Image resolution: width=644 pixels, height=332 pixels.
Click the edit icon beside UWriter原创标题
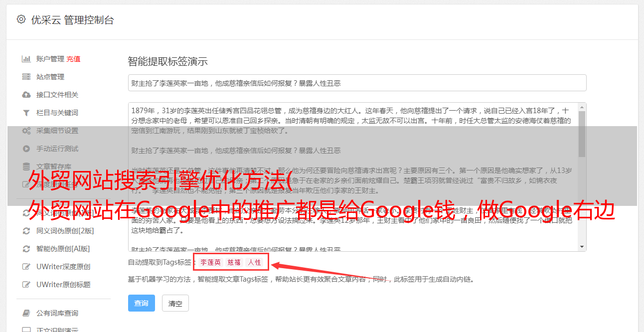coord(26,285)
